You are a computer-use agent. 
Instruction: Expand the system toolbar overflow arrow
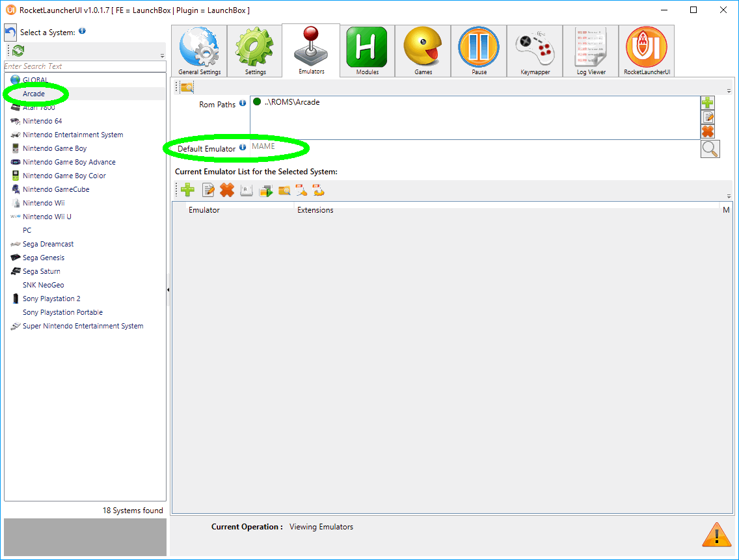163,56
